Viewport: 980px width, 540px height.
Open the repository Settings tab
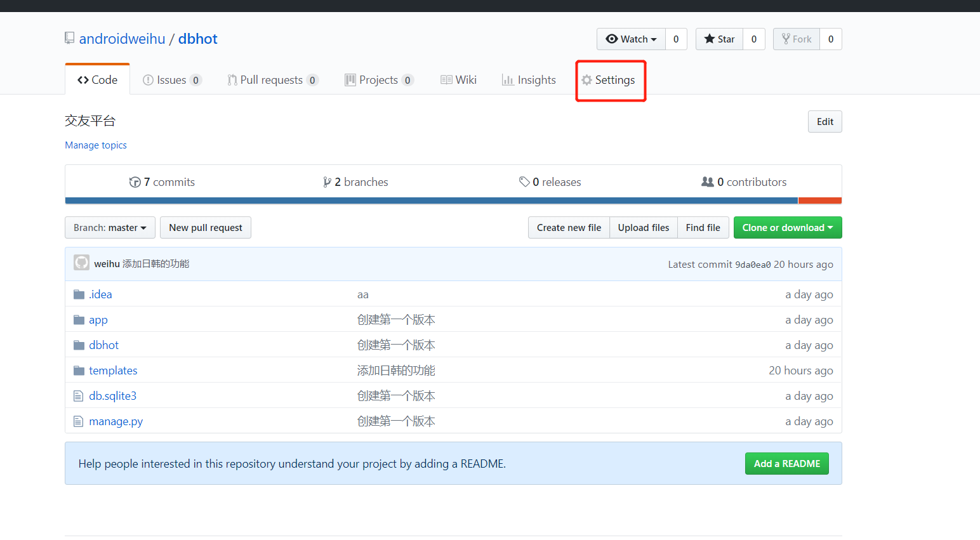[x=608, y=80]
